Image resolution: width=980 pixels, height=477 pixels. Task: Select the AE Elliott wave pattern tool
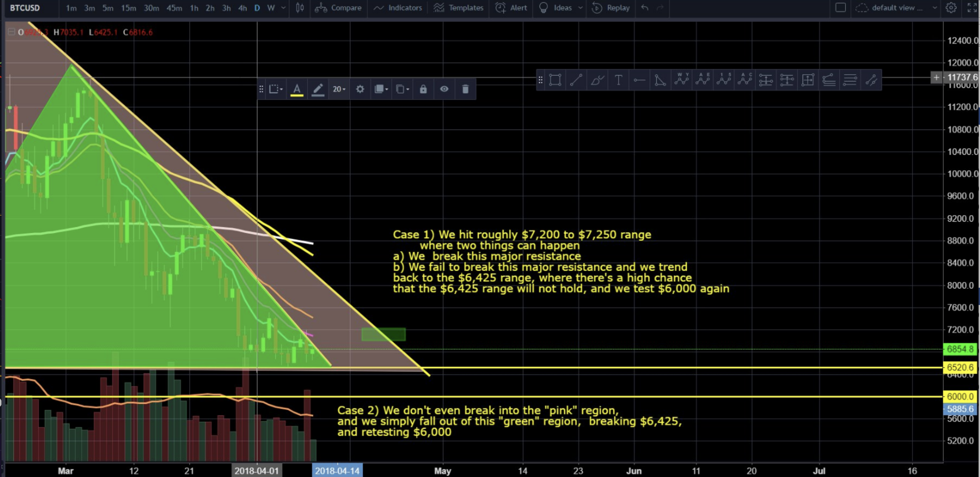(x=703, y=80)
